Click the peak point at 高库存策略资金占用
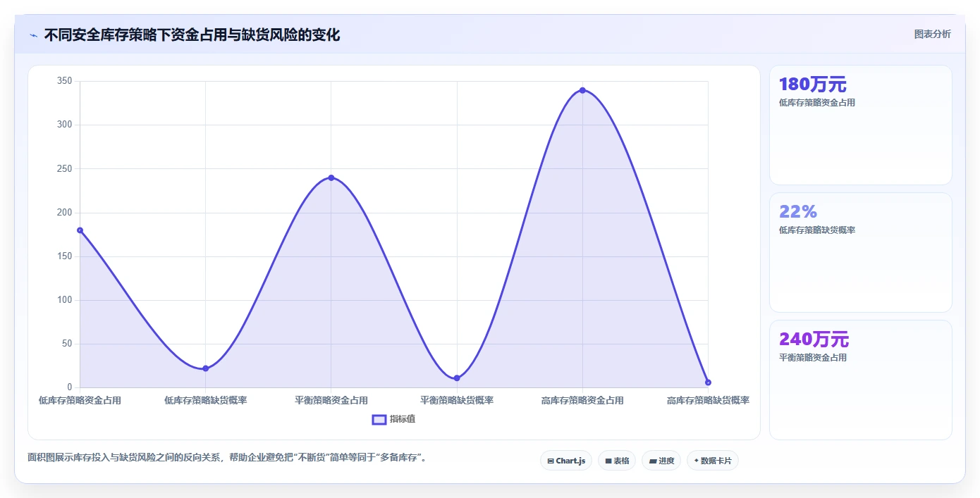 [x=582, y=90]
